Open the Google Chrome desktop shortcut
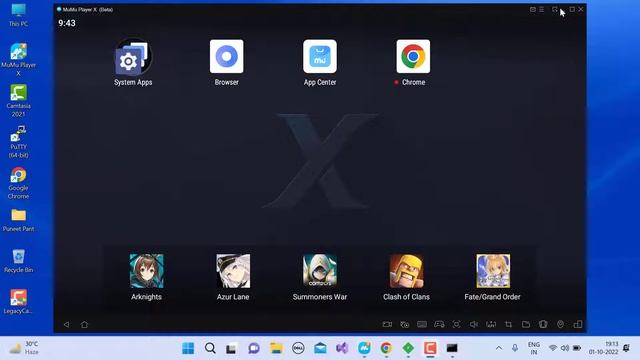The width and height of the screenshot is (640, 360). [x=18, y=183]
